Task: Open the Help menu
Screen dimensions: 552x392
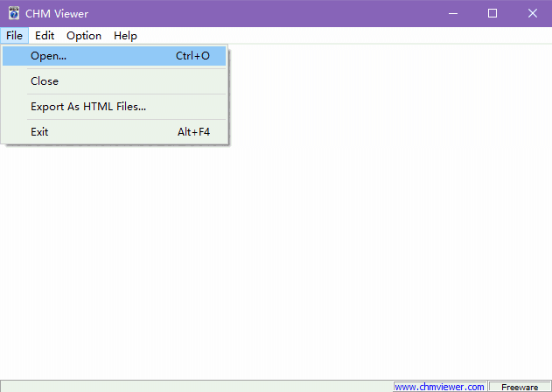Action: 125,36
